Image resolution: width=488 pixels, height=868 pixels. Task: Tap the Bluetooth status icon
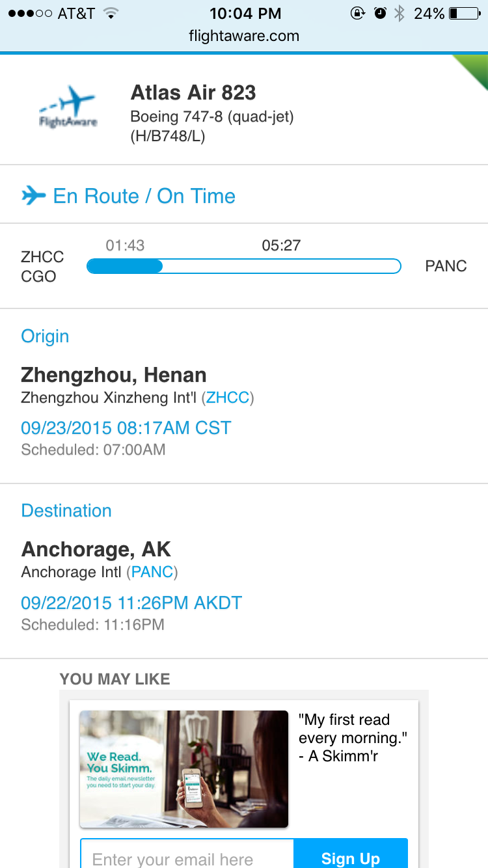pyautogui.click(x=400, y=13)
